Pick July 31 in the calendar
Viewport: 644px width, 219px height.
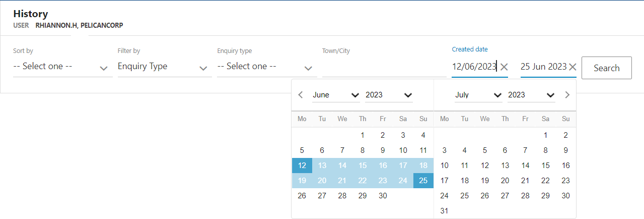pos(444,211)
